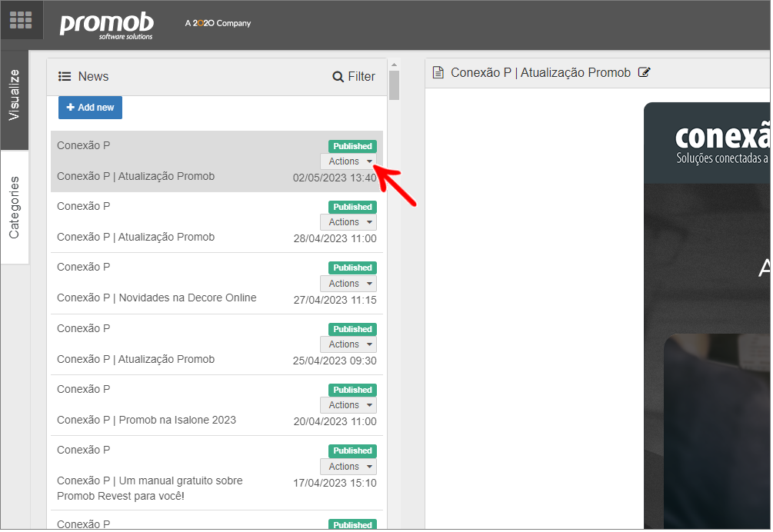This screenshot has width=773, height=532.
Task: Click date 17/04/2023 15:10
Action: 335,483
